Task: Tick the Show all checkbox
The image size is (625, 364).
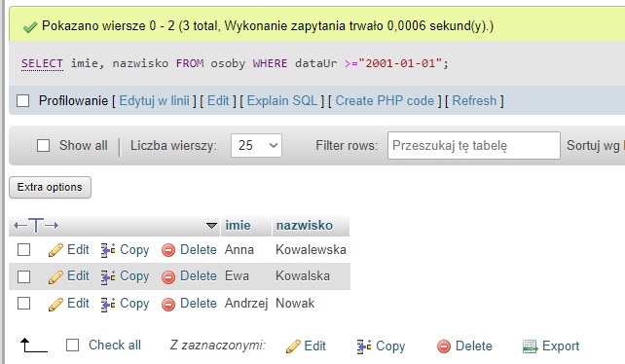Action: (x=43, y=146)
